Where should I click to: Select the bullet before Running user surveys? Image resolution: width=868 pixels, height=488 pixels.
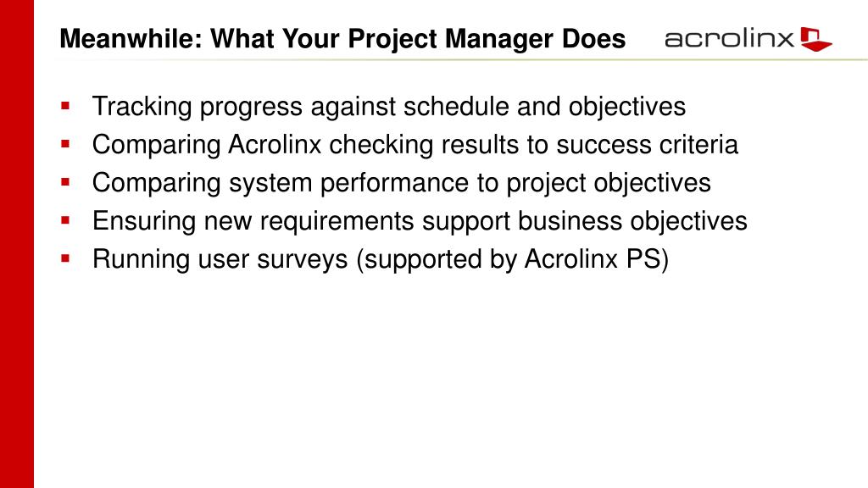[65, 258]
